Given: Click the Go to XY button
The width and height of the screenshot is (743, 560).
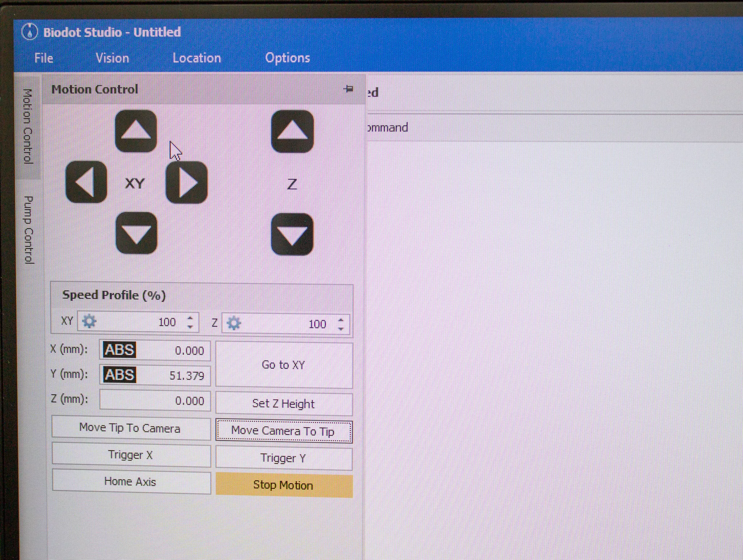Looking at the screenshot, I should point(284,365).
